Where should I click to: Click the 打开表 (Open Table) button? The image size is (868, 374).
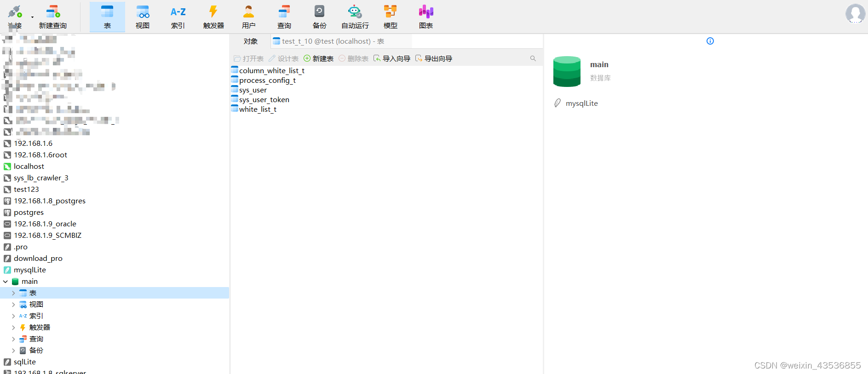tap(249, 58)
